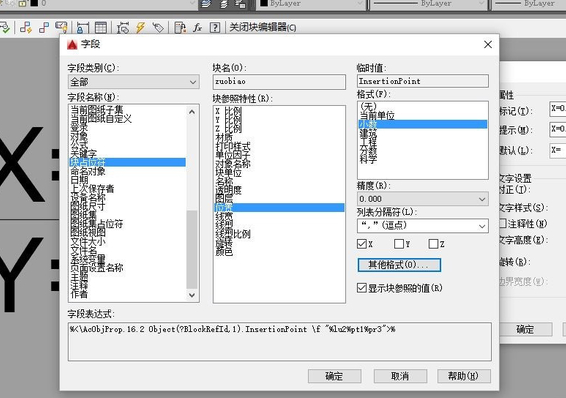Select 当前单位 in format list
The height and width of the screenshot is (398, 566).
pos(377,115)
